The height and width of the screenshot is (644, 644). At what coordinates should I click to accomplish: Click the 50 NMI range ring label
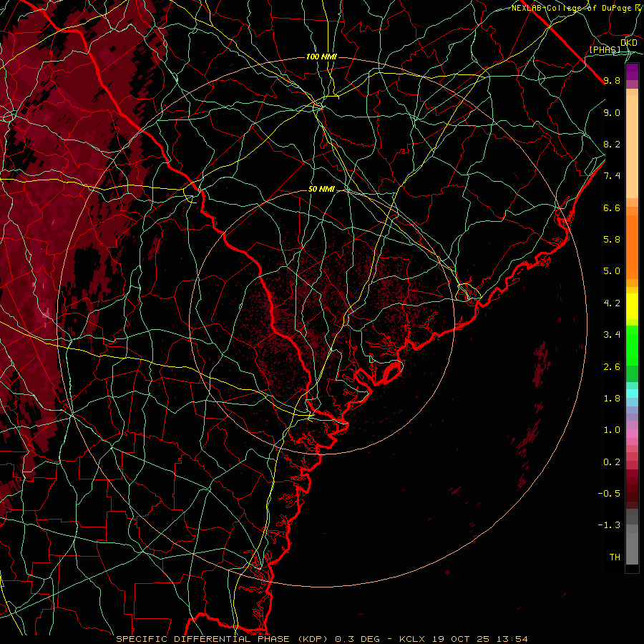321,190
